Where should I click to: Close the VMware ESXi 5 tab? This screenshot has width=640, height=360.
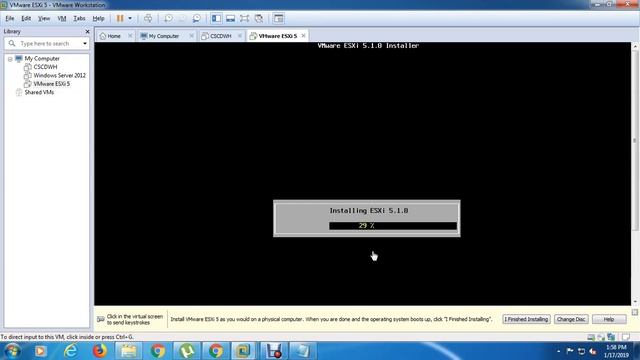pos(303,36)
